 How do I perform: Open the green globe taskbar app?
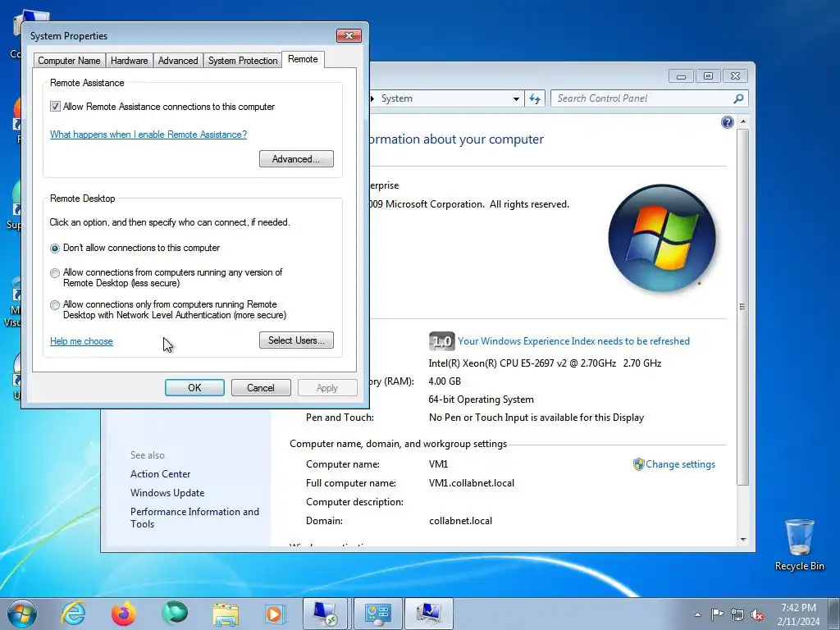[x=175, y=614]
